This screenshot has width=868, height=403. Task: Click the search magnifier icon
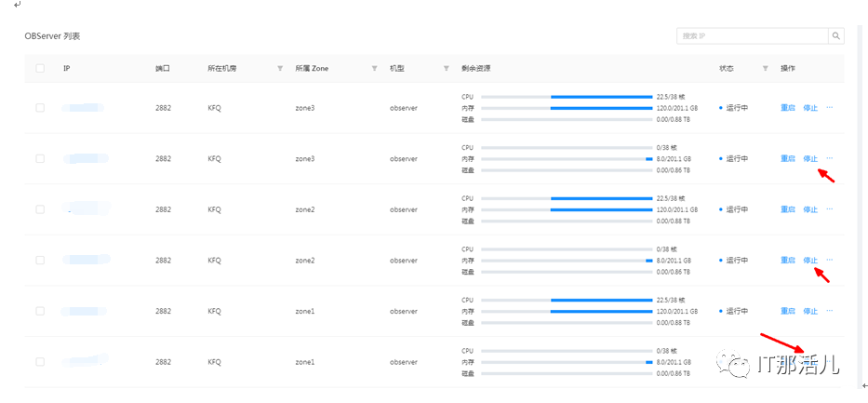pyautogui.click(x=835, y=36)
